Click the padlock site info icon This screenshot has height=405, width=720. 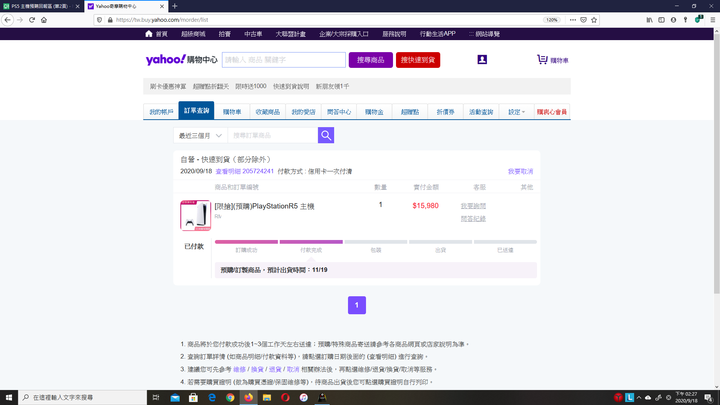tap(110, 20)
